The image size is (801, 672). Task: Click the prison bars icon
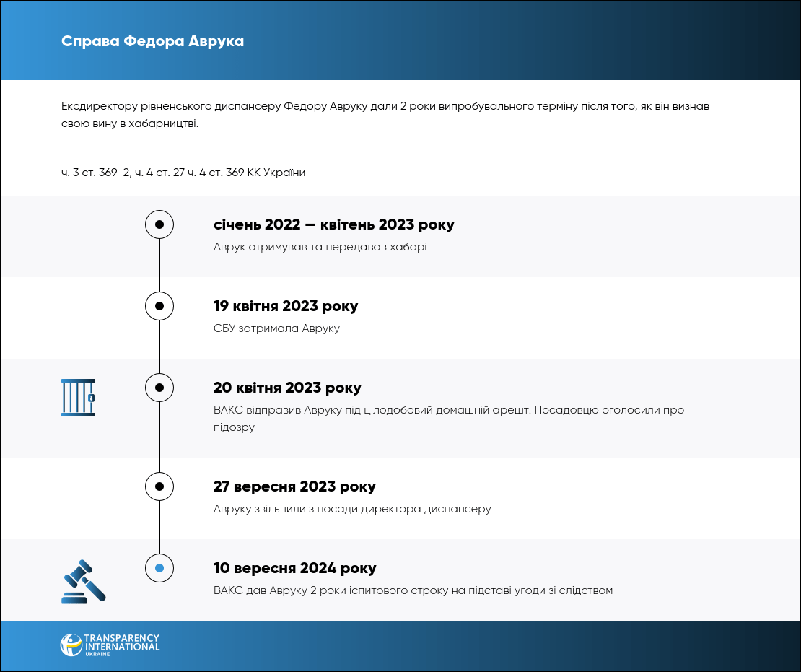(78, 397)
